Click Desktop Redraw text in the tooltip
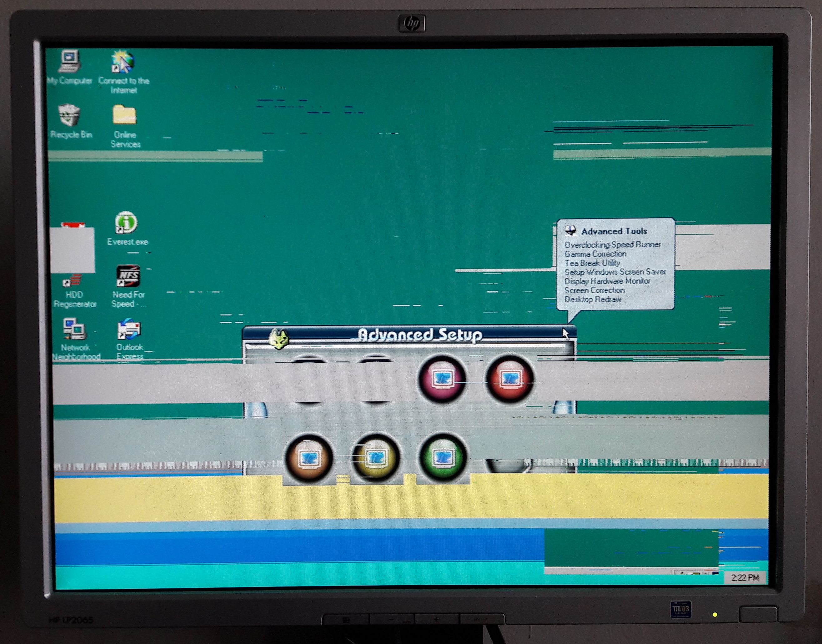Viewport: 822px width, 644px height. [x=593, y=299]
